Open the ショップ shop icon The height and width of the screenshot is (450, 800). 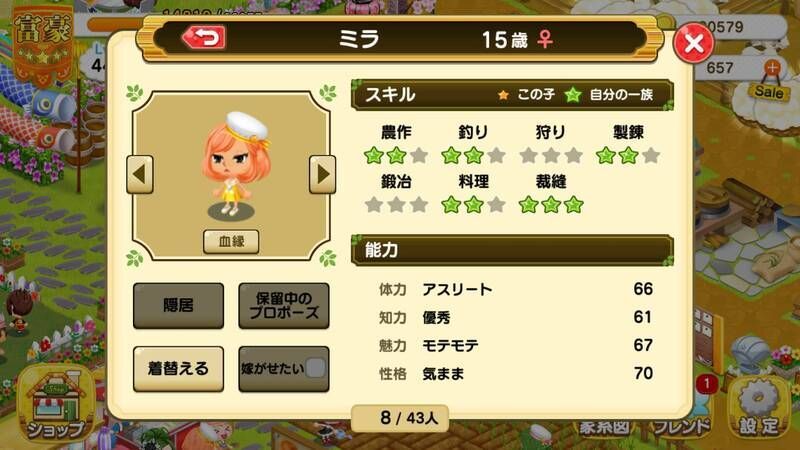point(55,405)
